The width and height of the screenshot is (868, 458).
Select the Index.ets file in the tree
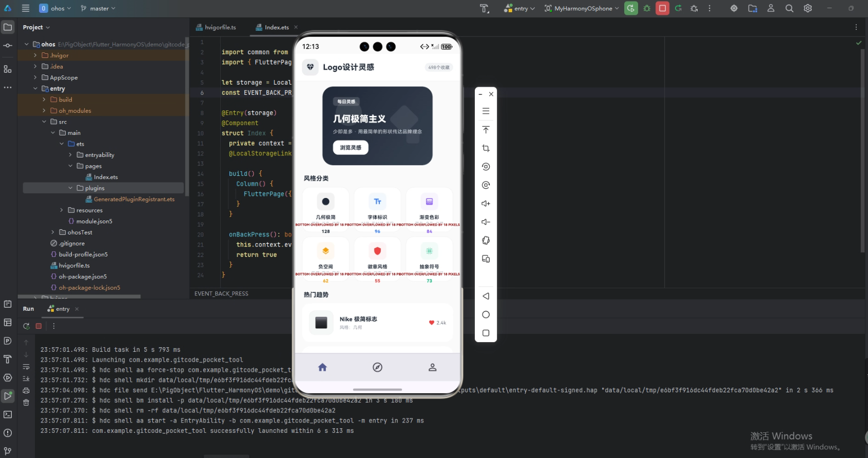coord(102,177)
